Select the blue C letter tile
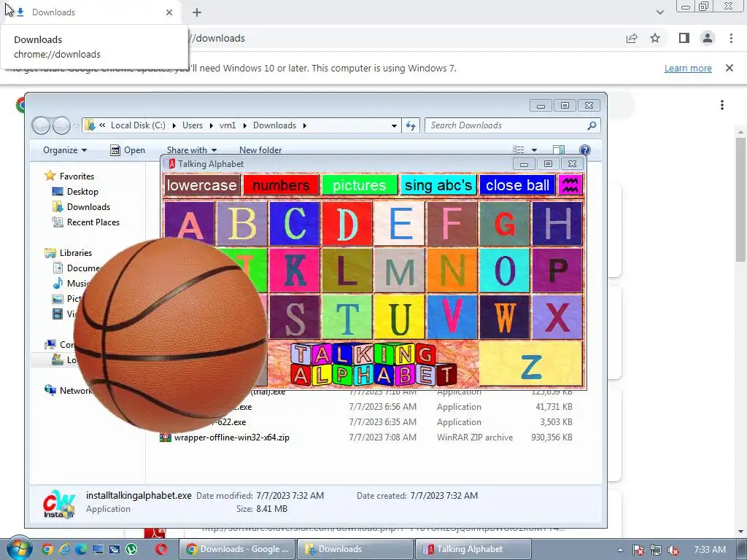 [x=295, y=223]
